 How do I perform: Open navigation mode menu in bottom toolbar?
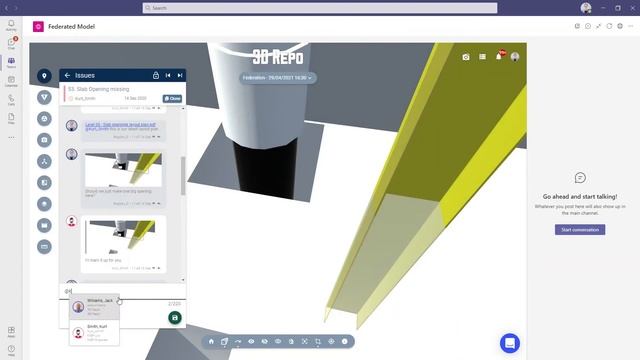[238, 341]
